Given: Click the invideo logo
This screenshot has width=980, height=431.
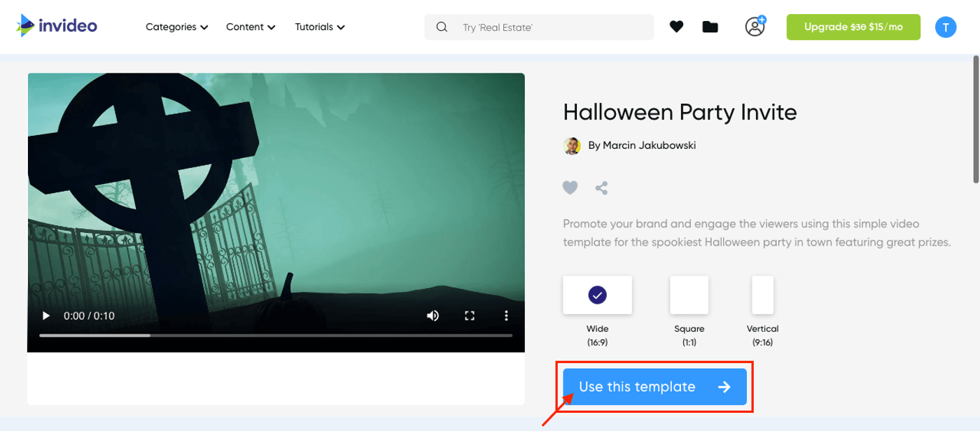Looking at the screenshot, I should [x=56, y=25].
